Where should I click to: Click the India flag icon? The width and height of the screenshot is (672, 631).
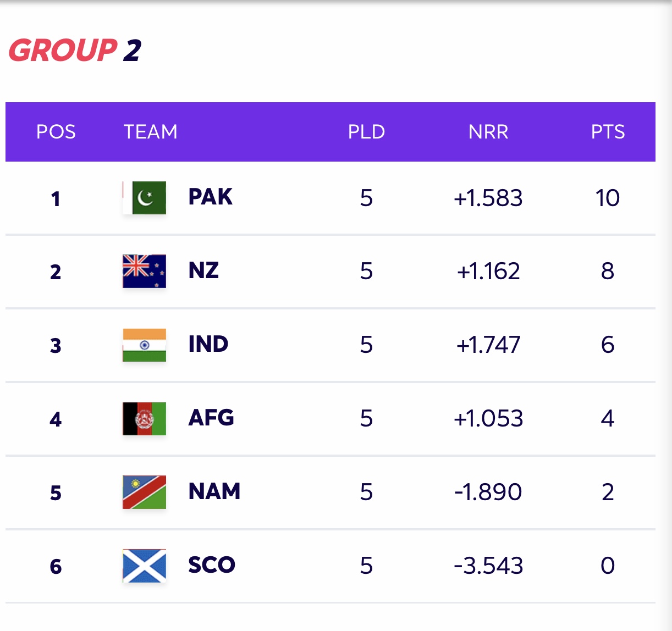pos(144,345)
